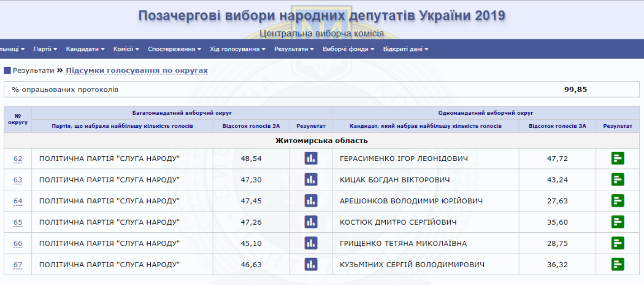Open the Кандидати dropdown menu
Viewport: 644px width, 285px height.
pyautogui.click(x=85, y=49)
